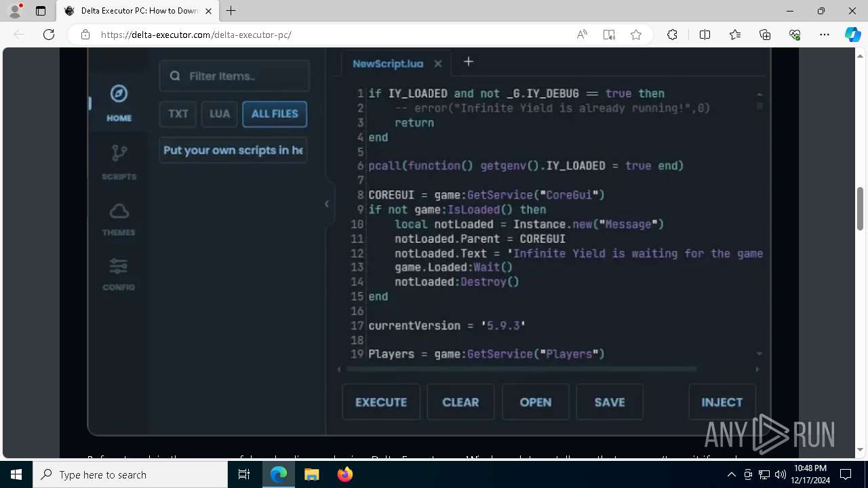This screenshot has height=488, width=868.
Task: Select the TXT file filter
Action: [178, 114]
